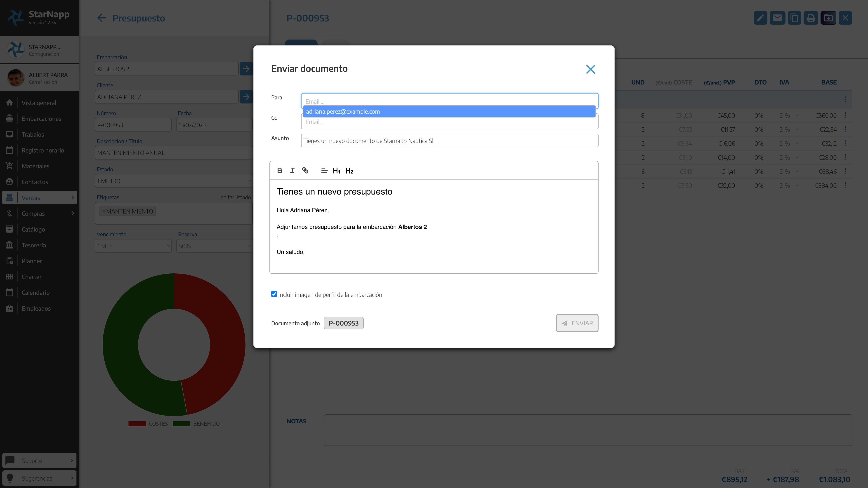Click the print icon in header
The image size is (868, 488).
point(811,18)
